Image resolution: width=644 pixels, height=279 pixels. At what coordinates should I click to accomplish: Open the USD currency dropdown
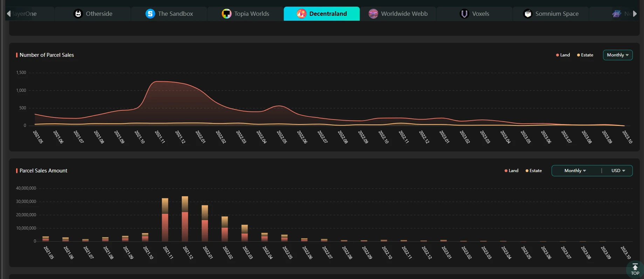click(618, 171)
